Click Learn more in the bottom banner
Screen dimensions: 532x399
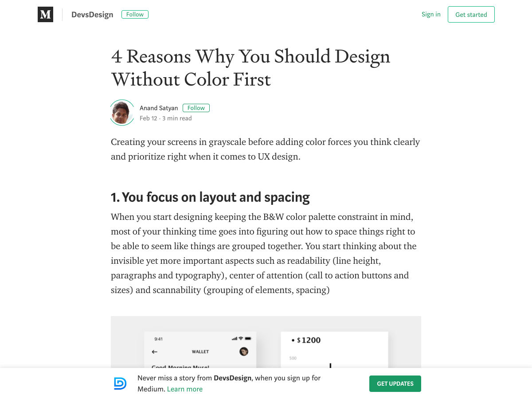pos(185,389)
